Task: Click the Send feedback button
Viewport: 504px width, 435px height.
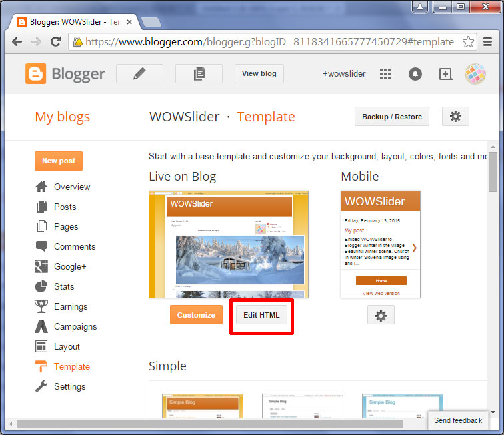Action: (458, 420)
